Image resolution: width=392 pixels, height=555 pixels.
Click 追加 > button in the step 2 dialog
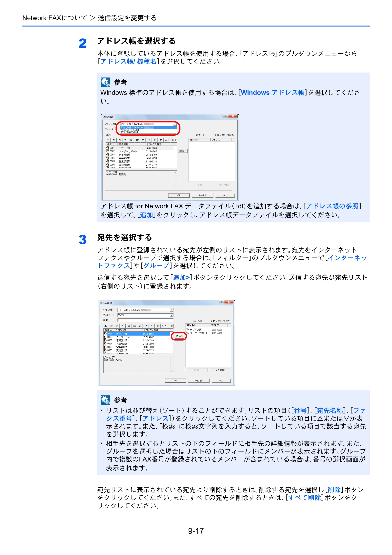pyautogui.click(x=183, y=151)
